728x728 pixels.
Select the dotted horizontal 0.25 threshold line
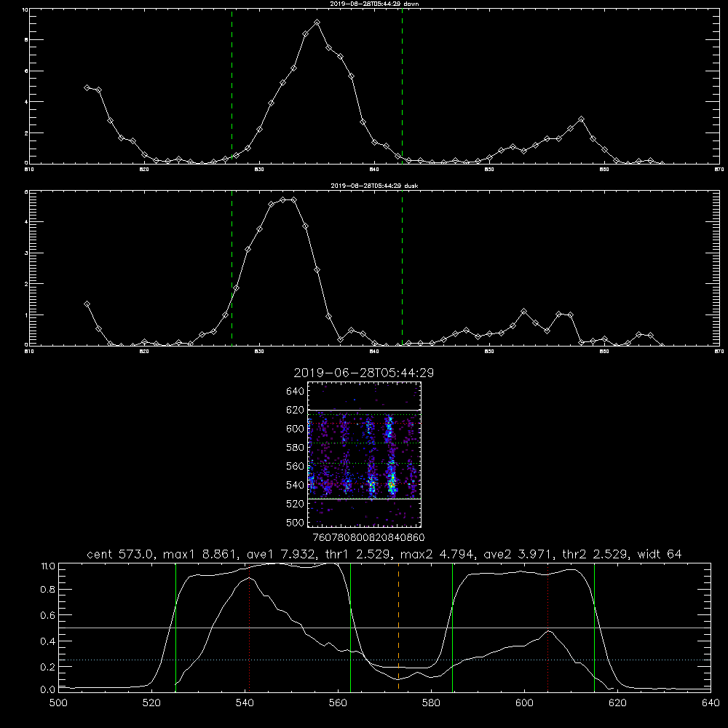[384, 660]
